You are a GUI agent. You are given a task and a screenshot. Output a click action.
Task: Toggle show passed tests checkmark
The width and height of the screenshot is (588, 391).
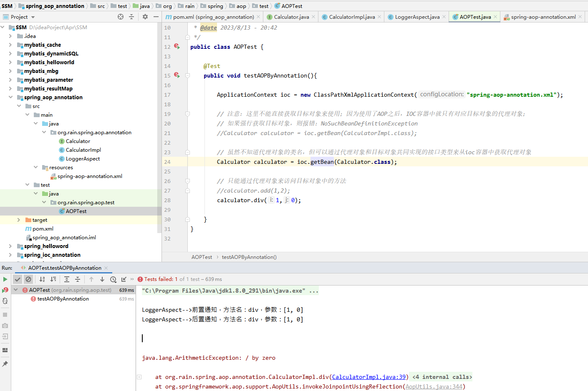click(x=18, y=279)
